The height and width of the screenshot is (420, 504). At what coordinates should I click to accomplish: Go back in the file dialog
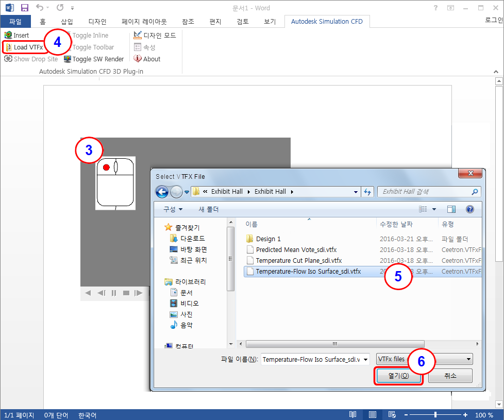tap(162, 192)
